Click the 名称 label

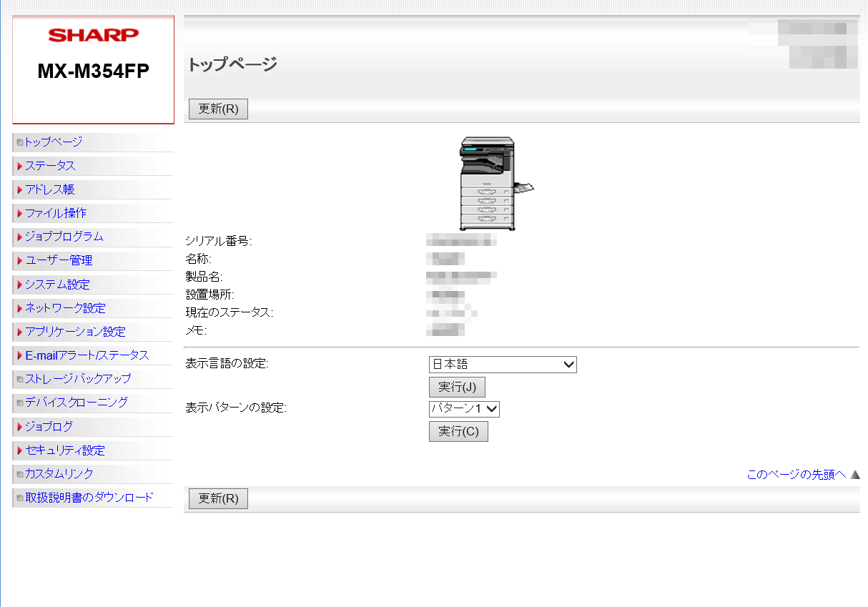(199, 259)
